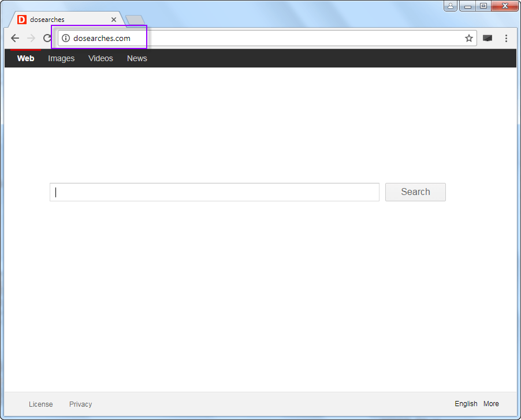Screen dimensions: 521x420
Task: Close the dosearches tab
Action: 114,20
